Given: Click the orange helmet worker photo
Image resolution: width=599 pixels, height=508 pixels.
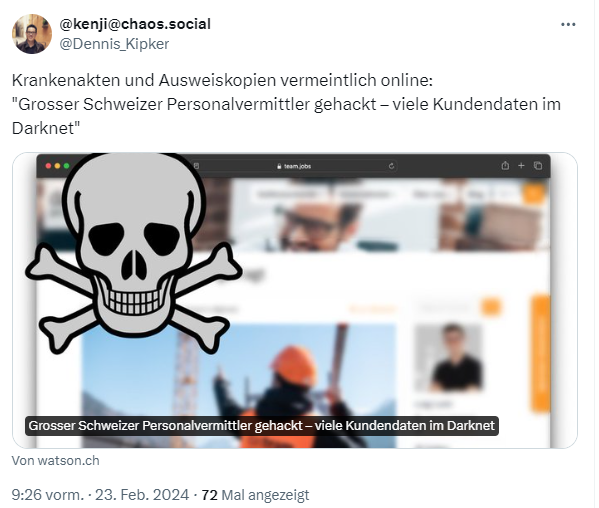Looking at the screenshot, I should [x=239, y=386].
